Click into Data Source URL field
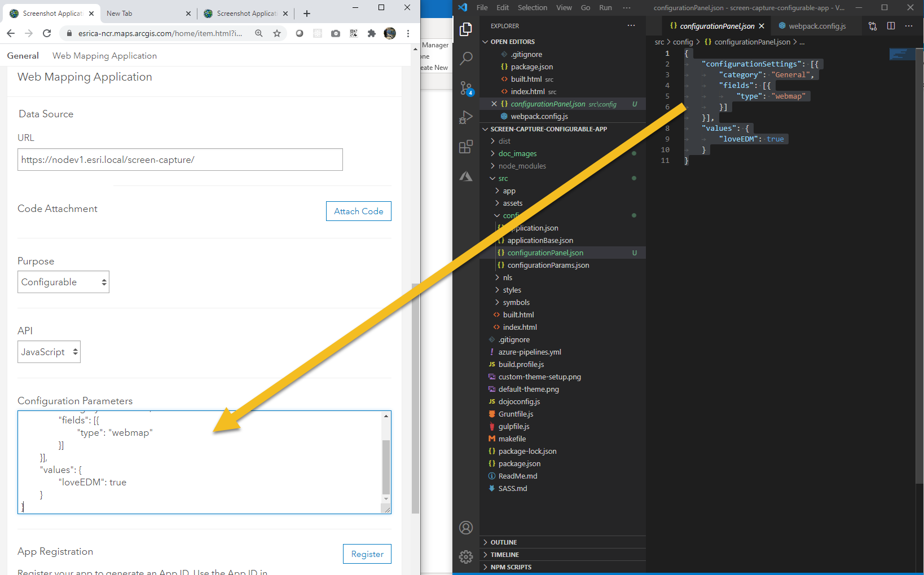The height and width of the screenshot is (575, 924). (180, 160)
